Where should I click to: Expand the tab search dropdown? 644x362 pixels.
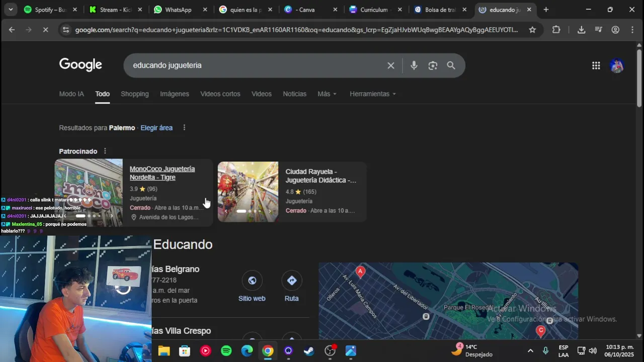[10, 10]
